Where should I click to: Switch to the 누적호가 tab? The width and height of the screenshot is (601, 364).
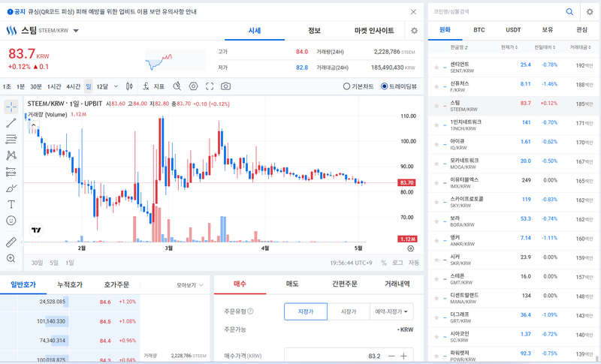tap(70, 284)
